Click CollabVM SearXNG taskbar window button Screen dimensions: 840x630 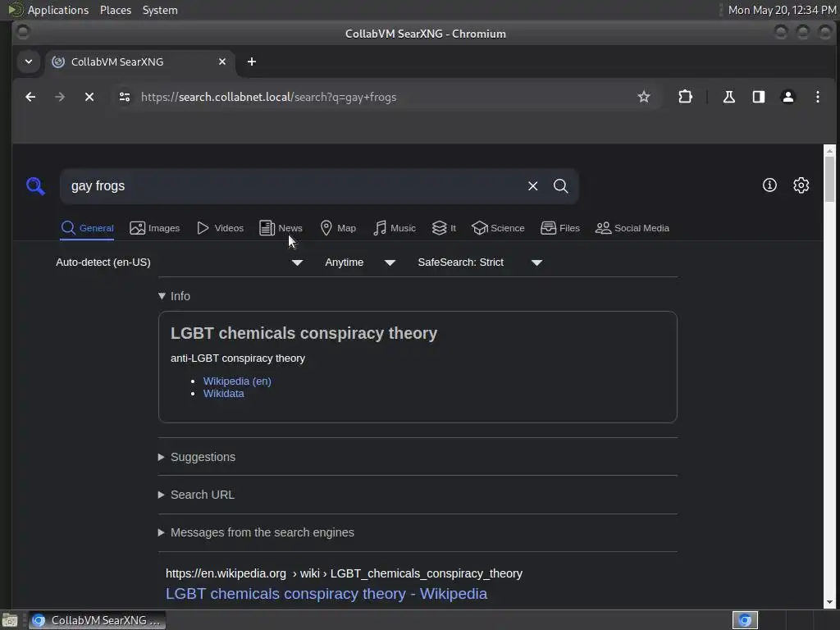[x=97, y=620]
